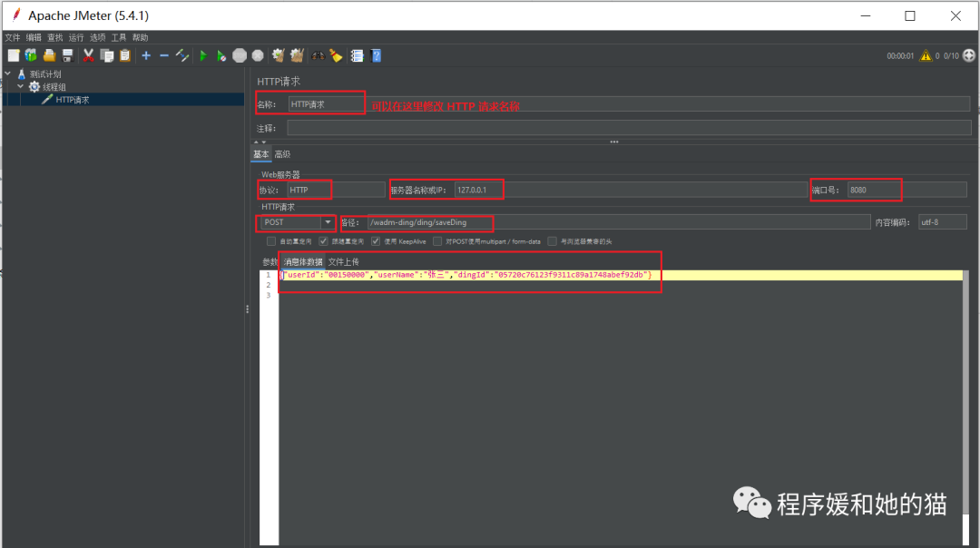Switch to the 高级 tab
The image size is (980, 548).
pyautogui.click(x=282, y=154)
